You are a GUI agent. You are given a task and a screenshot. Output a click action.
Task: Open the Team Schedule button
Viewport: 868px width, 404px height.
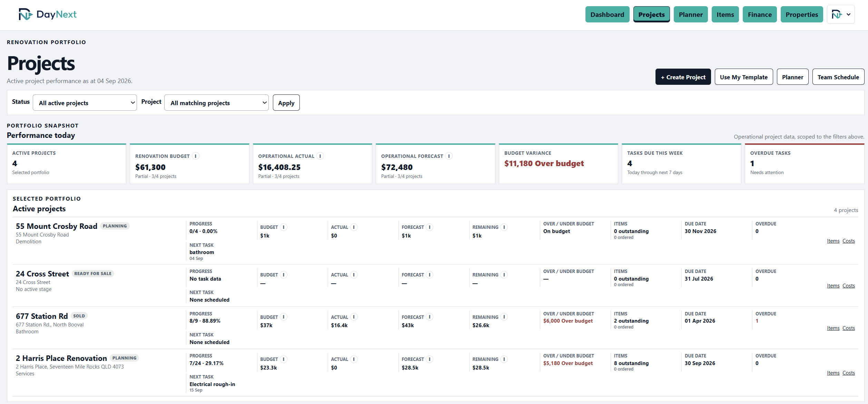tap(838, 77)
